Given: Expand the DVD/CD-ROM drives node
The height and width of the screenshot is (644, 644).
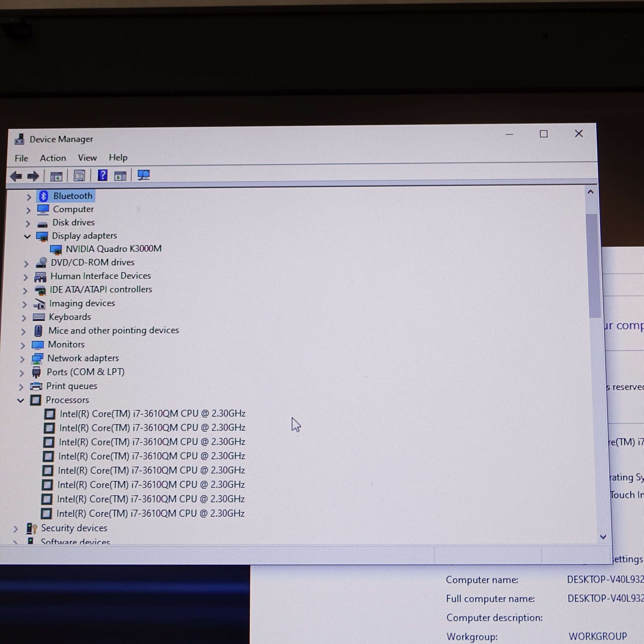Looking at the screenshot, I should pos(26,264).
